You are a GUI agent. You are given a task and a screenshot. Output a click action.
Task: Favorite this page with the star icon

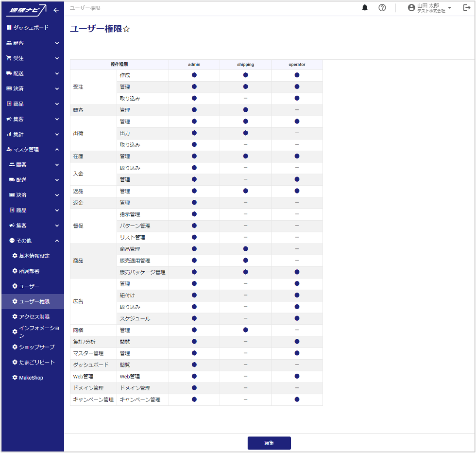[126, 29]
